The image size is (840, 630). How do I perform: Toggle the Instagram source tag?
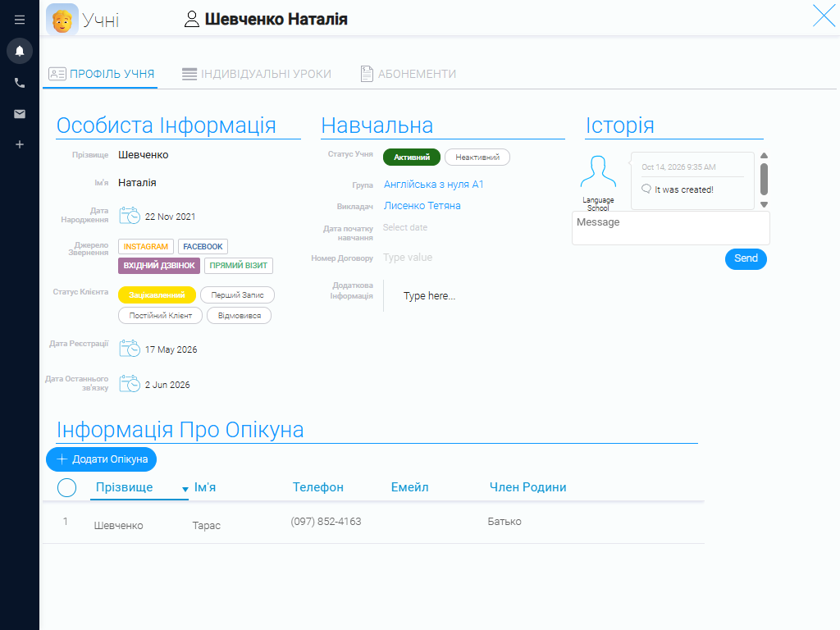click(146, 246)
